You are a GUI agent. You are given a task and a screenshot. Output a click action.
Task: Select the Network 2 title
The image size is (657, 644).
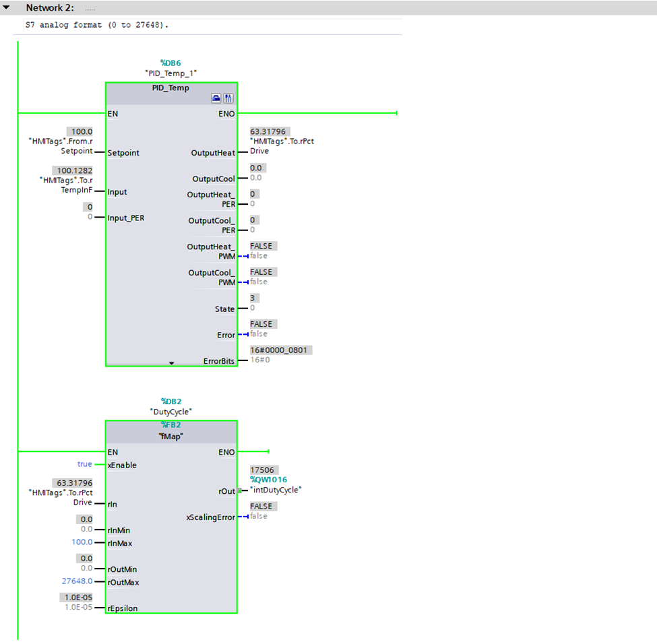pyautogui.click(x=50, y=7)
